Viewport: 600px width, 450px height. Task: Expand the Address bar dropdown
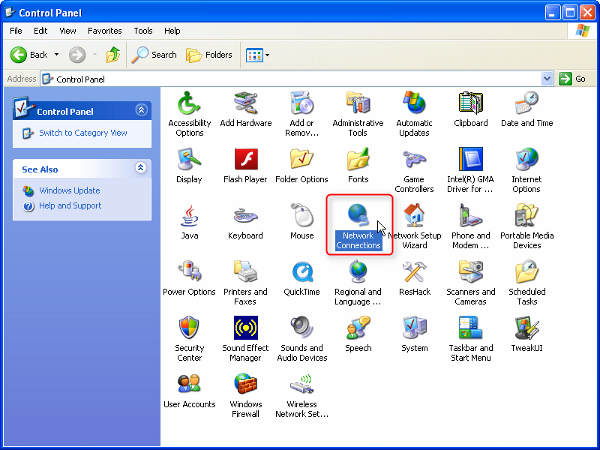point(547,79)
